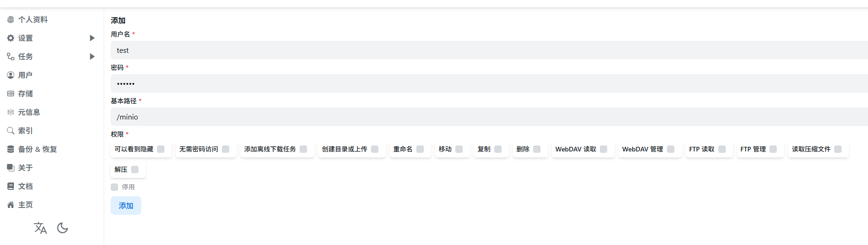Enable the 可以看到隐藏 permission checkbox
This screenshot has width=868, height=245.
tap(161, 149)
